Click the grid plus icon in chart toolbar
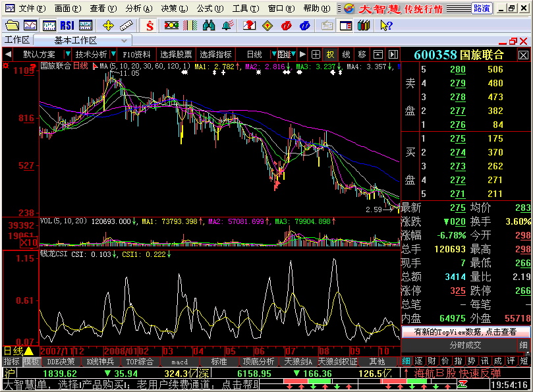 tap(316, 55)
